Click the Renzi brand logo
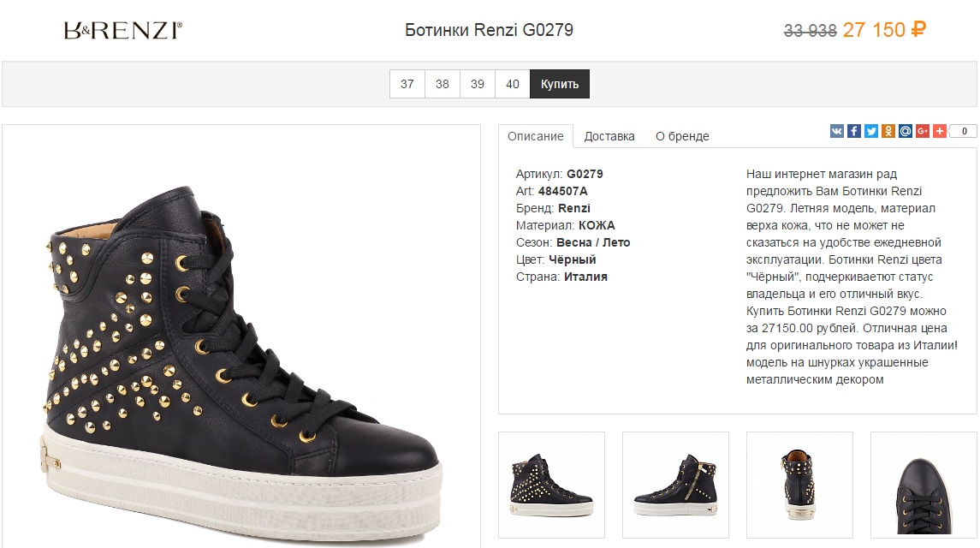This screenshot has width=980, height=548. [123, 31]
